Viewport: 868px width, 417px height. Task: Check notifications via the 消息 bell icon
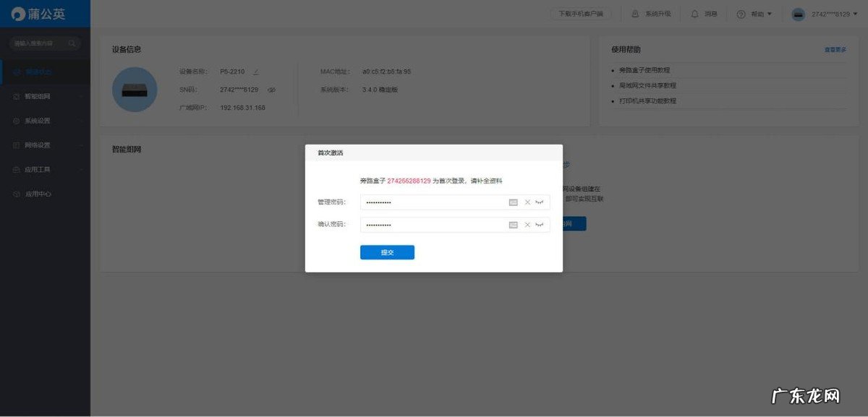[x=693, y=13]
